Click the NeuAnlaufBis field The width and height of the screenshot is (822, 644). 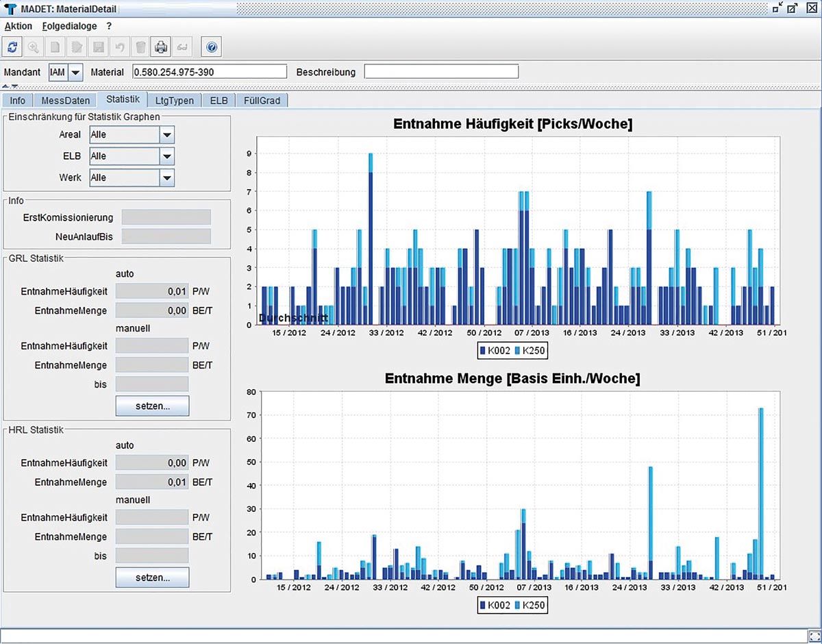click(166, 236)
